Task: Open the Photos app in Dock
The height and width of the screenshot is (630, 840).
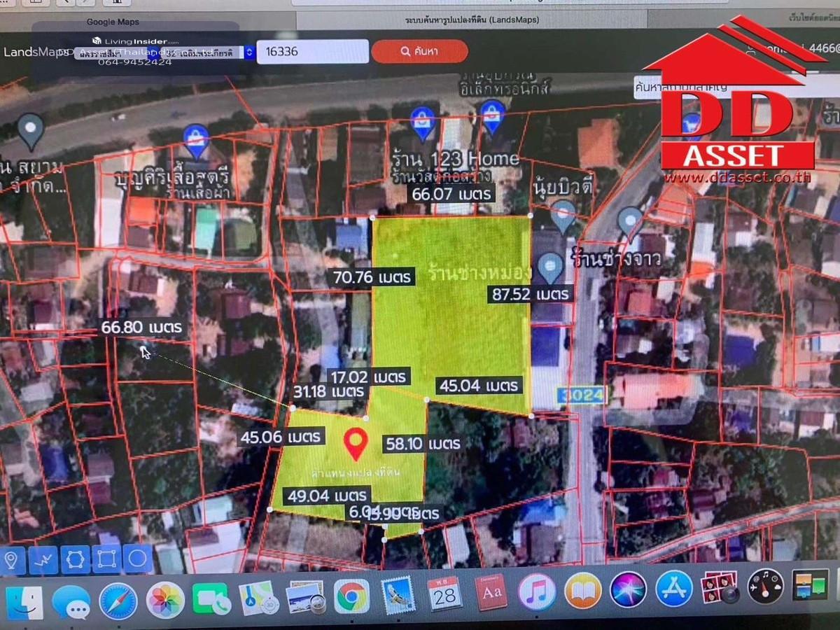Action: 165,600
